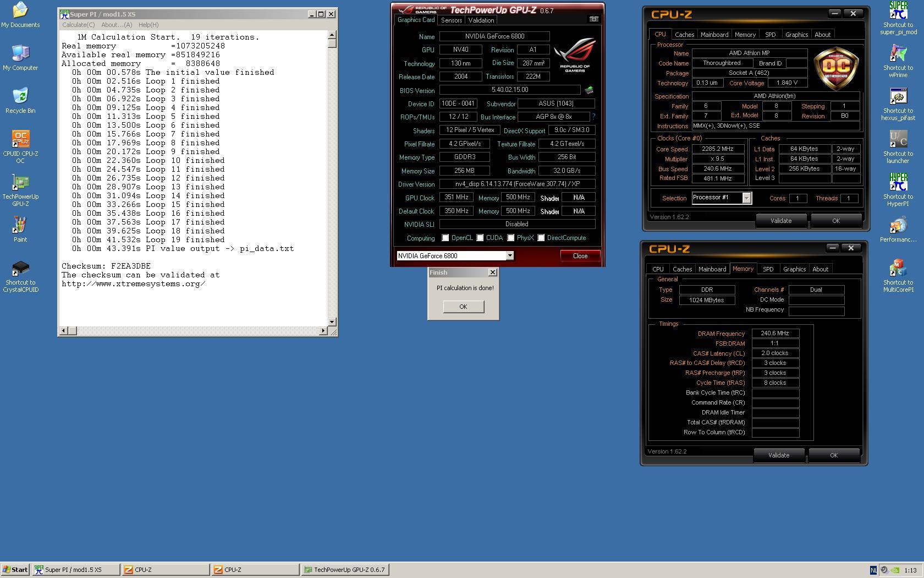Click OK in the Finish dialog

coord(463,307)
